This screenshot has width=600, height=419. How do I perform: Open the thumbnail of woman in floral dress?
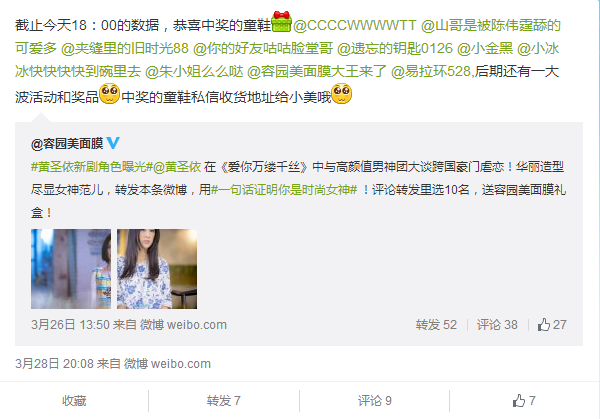coord(157,269)
